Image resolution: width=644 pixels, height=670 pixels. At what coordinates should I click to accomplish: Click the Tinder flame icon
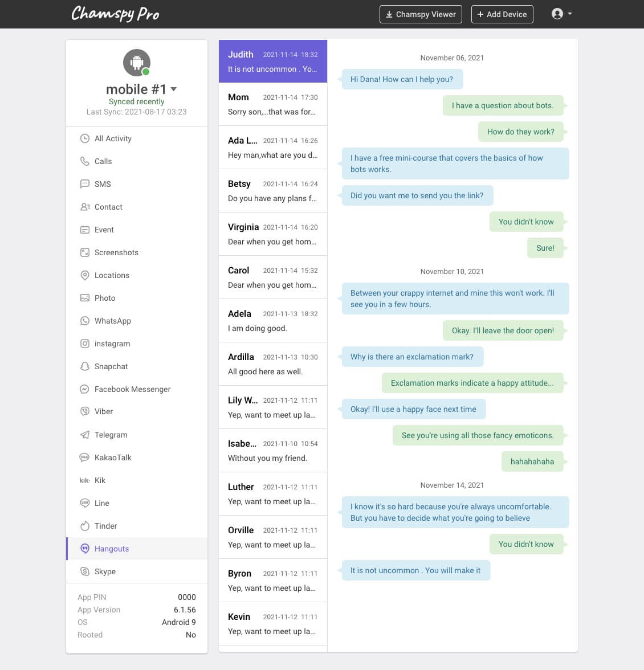click(84, 525)
